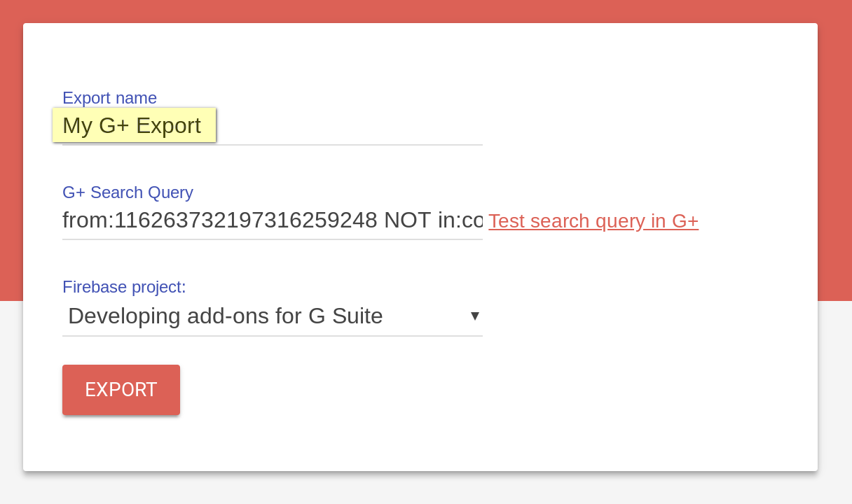The width and height of the screenshot is (852, 504).
Task: Click the EXPORT button
Action: tap(121, 389)
